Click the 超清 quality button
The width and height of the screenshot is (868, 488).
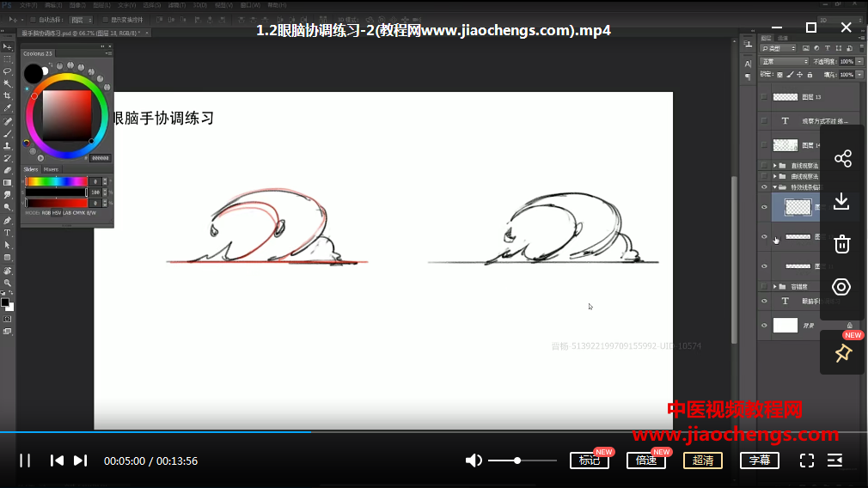(703, 461)
